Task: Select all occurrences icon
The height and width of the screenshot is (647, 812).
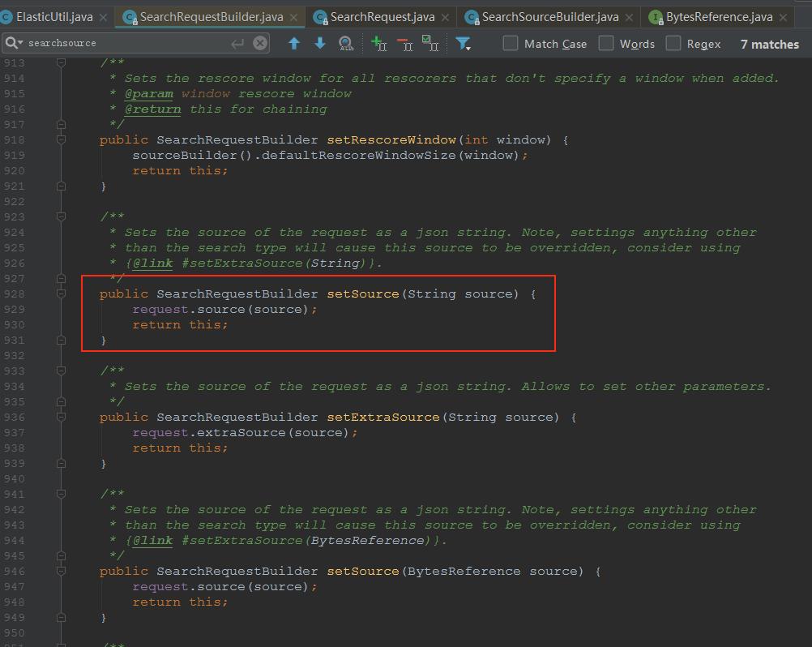Action: click(430, 44)
